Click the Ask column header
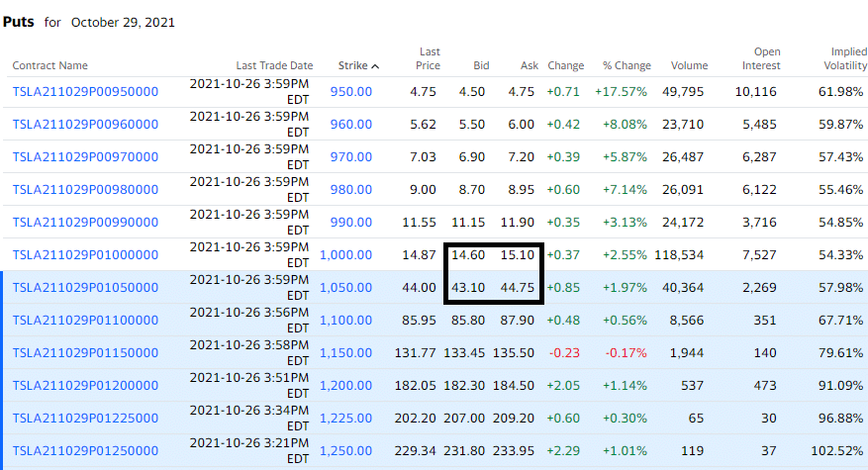This screenshot has width=868, height=470. coord(530,65)
